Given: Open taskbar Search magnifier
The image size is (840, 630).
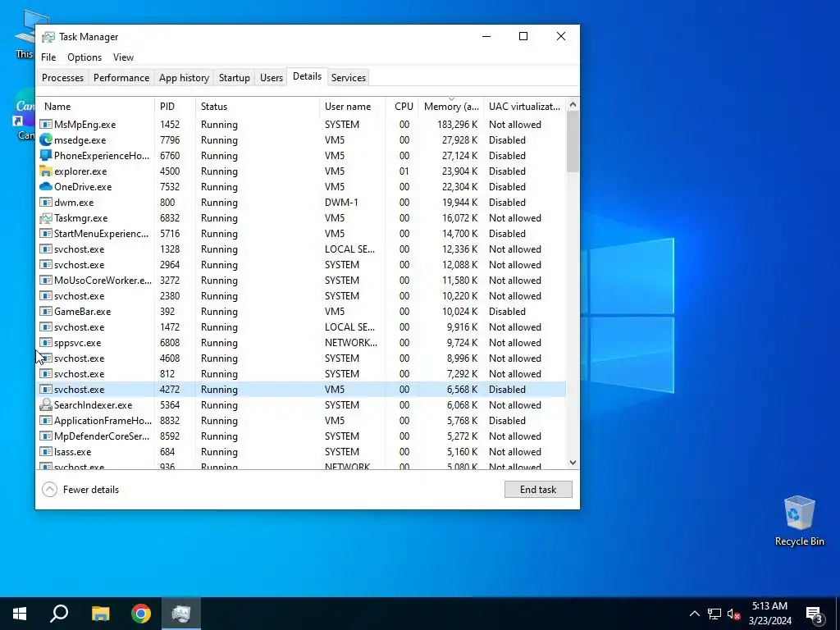Looking at the screenshot, I should [x=59, y=614].
